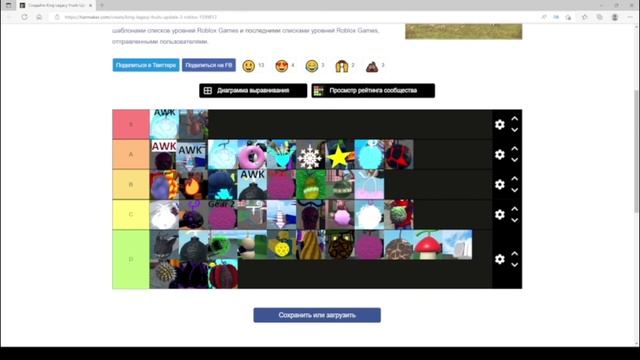Select the tortoise-shell fruit in D tier
Viewport: 640px width, 360px height.
coord(399,244)
